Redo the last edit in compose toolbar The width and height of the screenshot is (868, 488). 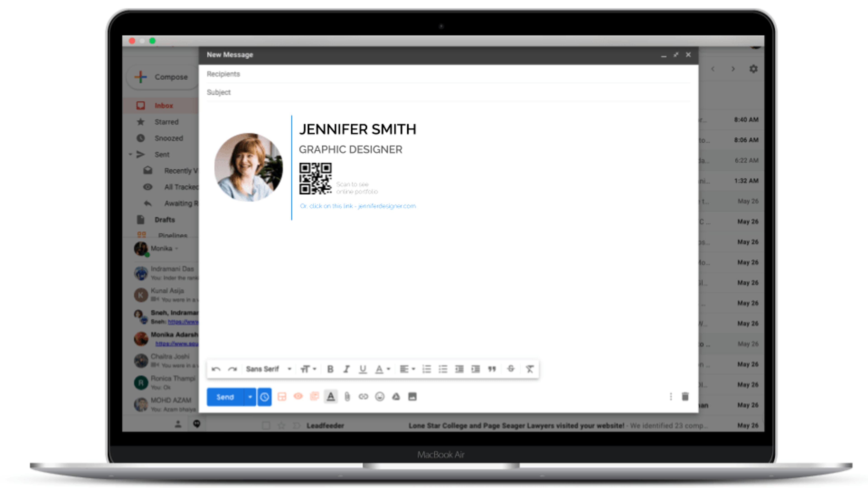[232, 369]
